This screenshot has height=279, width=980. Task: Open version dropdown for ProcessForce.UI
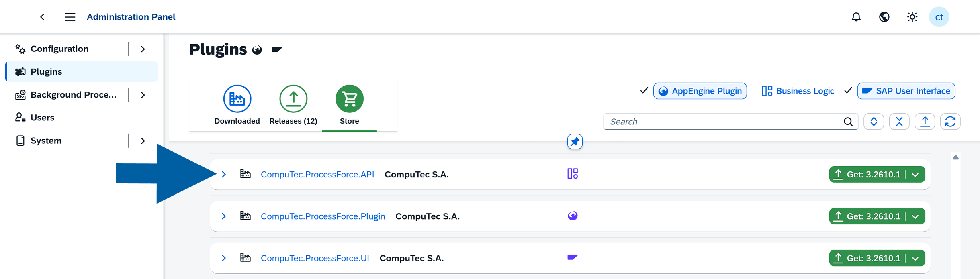[916, 258]
